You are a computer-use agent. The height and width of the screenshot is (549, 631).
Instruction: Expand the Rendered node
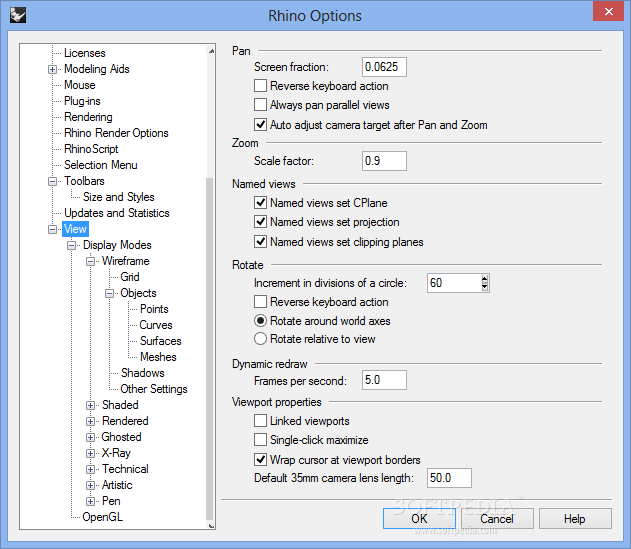91,421
